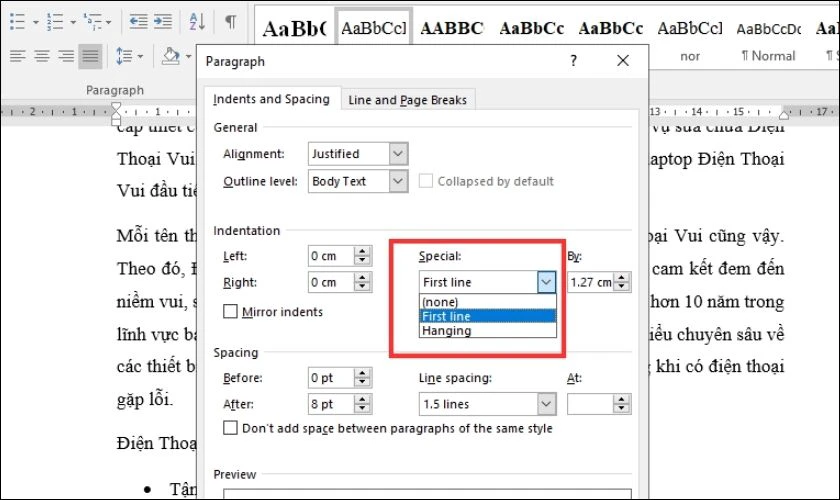Screen dimensions: 840x500
Task: Click the Bullets list icon
Action: click(18, 22)
